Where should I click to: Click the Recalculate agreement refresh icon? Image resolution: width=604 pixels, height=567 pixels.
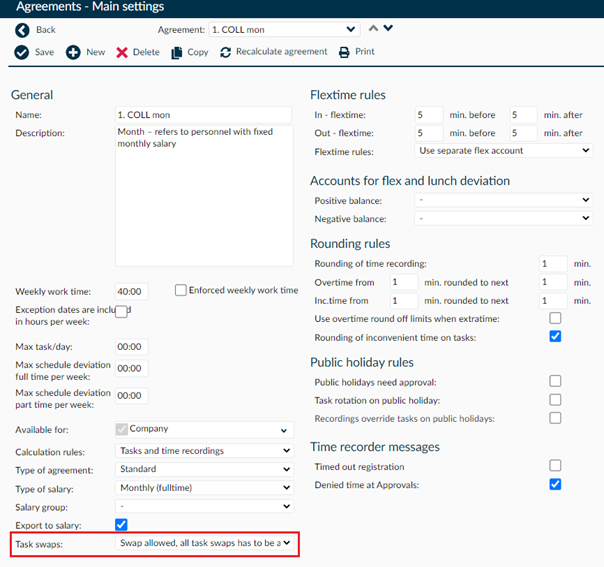[226, 52]
